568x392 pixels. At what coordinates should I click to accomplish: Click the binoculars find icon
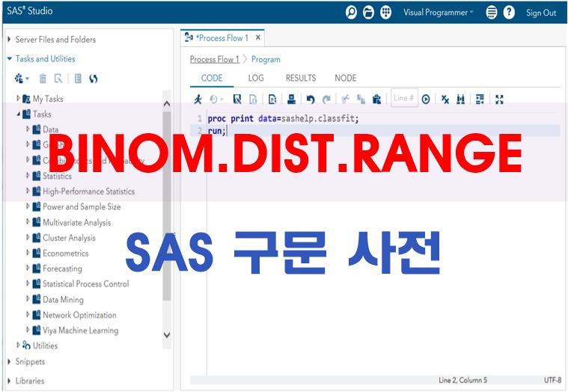click(x=461, y=99)
